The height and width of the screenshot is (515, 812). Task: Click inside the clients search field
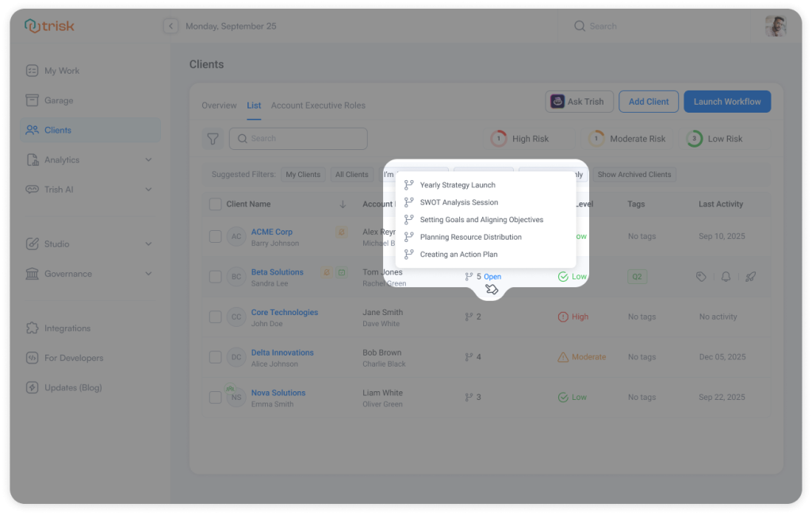[298, 138]
